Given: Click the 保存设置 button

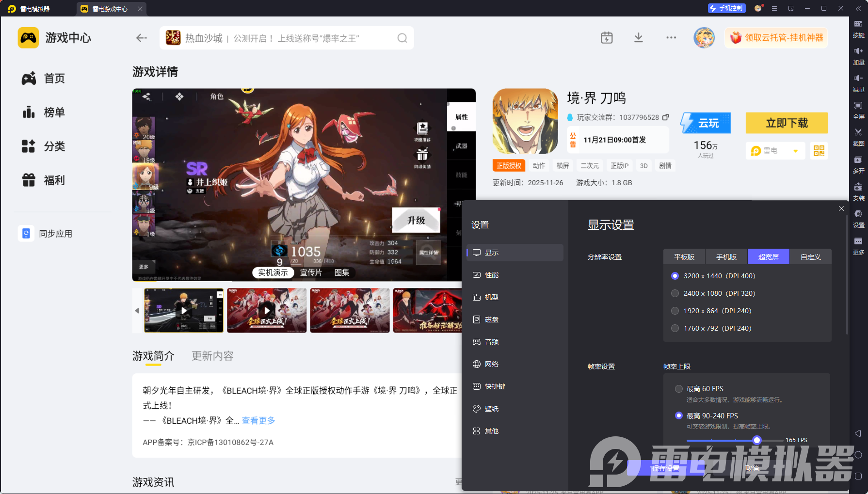Looking at the screenshot, I should pyautogui.click(x=666, y=468).
